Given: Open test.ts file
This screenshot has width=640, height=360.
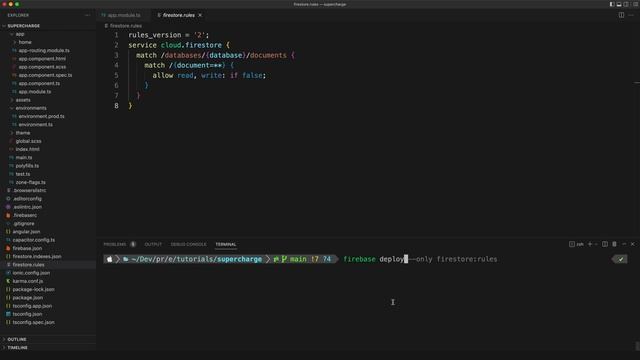Looking at the screenshot, I should coord(22,174).
